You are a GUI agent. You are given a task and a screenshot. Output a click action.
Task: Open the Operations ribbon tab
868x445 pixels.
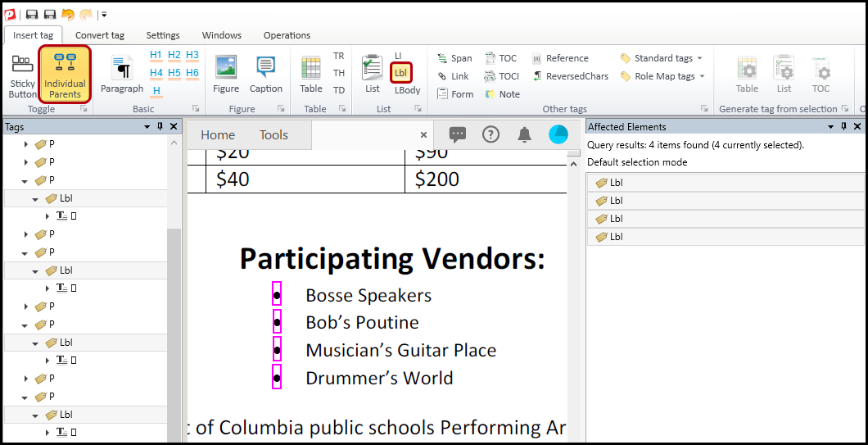point(287,35)
